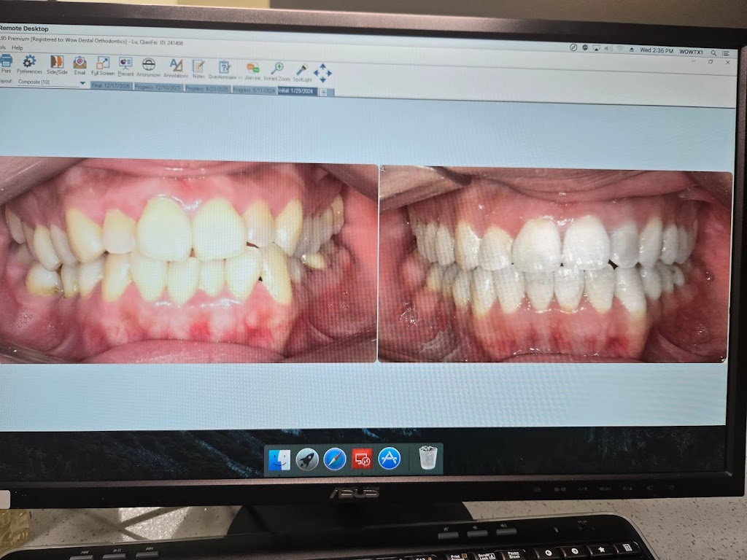This screenshot has width=747, height=560.
Task: Select the Side/Side comparison tool
Action: 57,65
